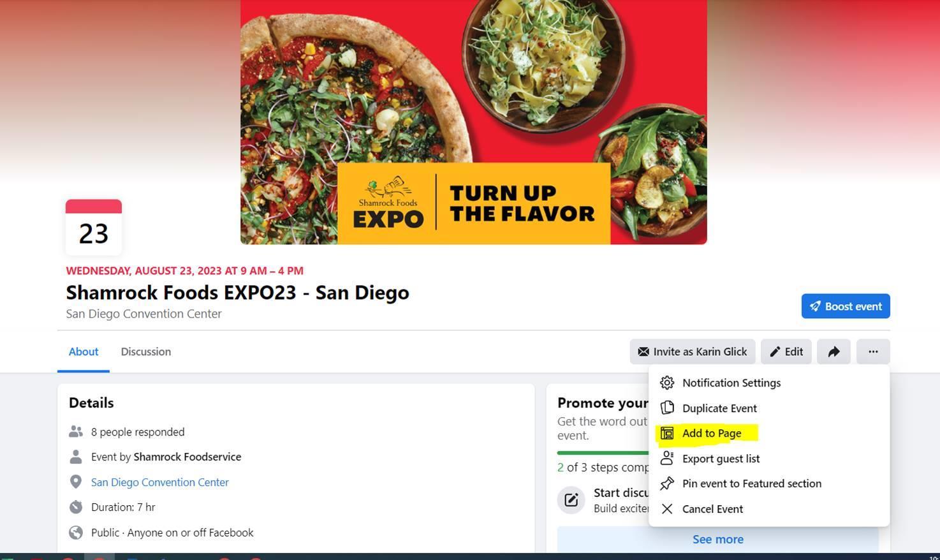This screenshot has width=940, height=560.
Task: Click the Duplicate Event copy icon
Action: [x=667, y=408]
